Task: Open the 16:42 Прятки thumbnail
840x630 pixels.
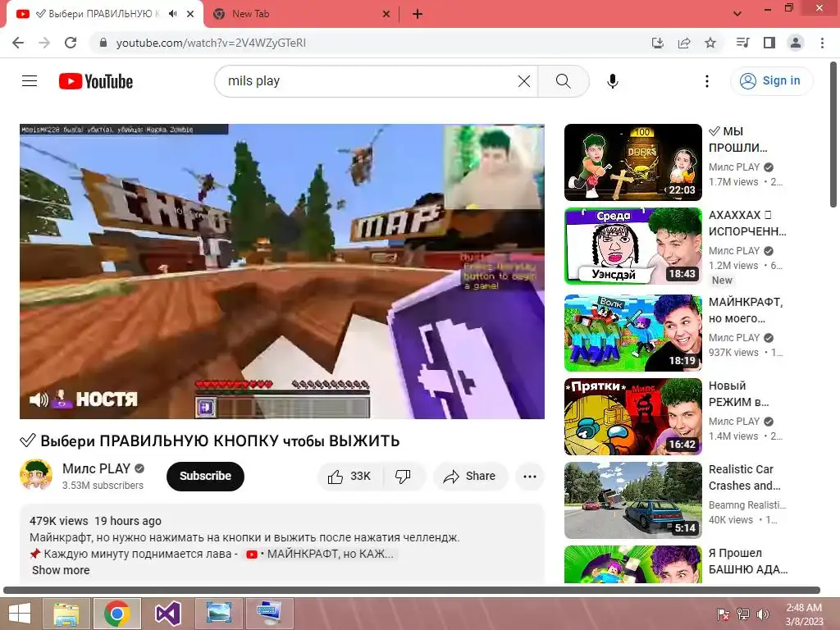Action: tap(632, 416)
